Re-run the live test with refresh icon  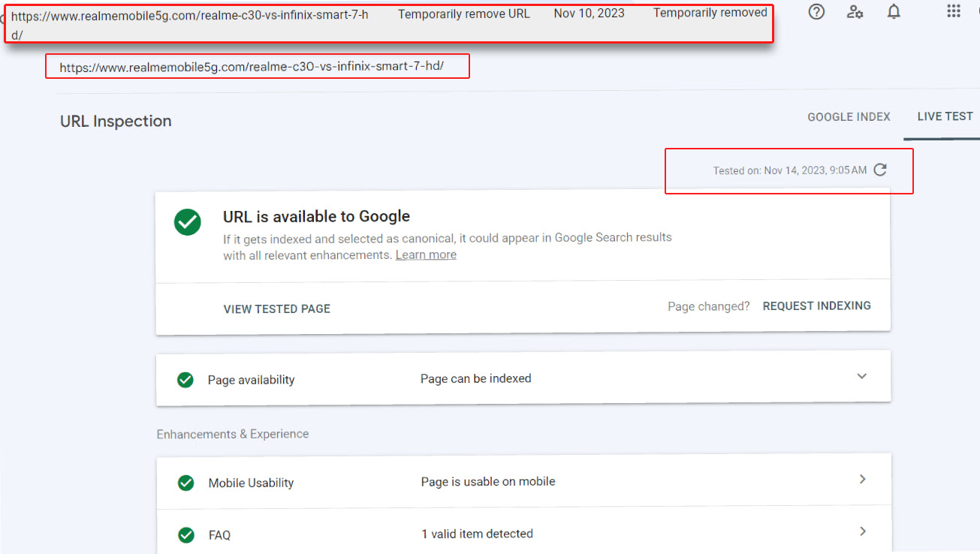tap(881, 170)
